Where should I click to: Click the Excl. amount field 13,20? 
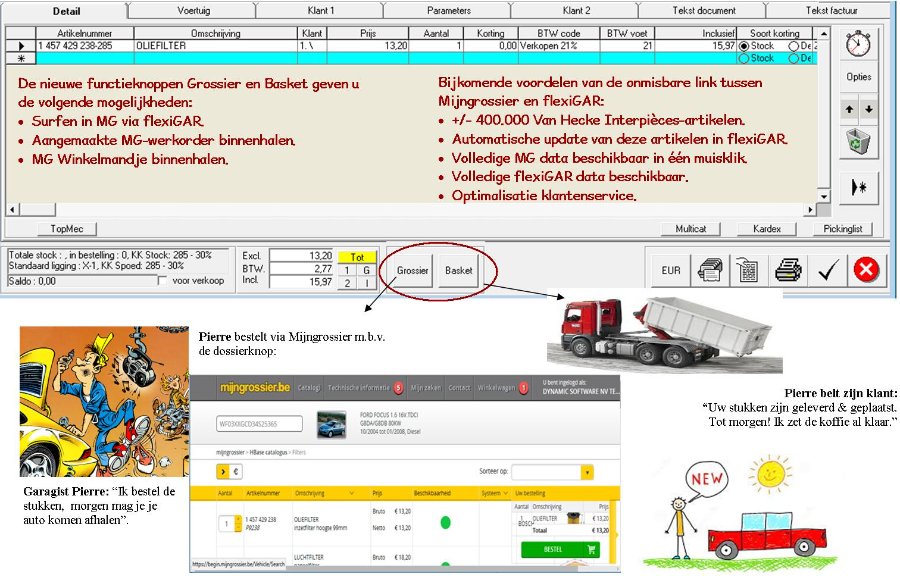tap(301, 256)
